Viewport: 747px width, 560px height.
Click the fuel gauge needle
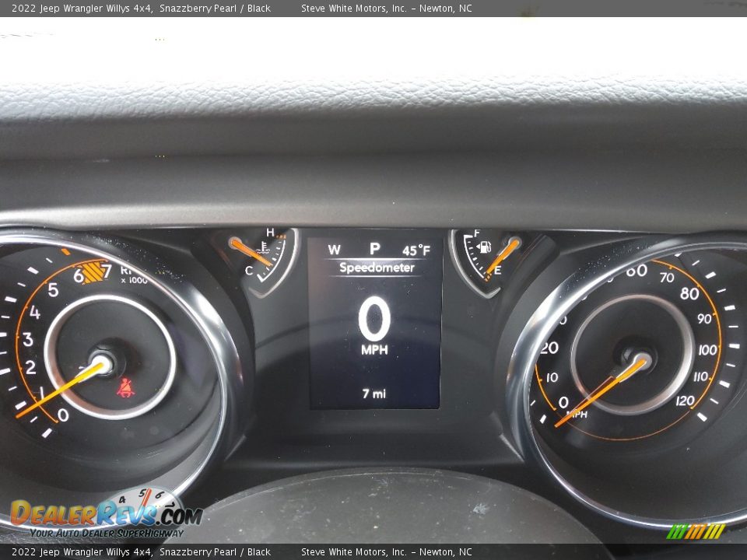click(503, 257)
